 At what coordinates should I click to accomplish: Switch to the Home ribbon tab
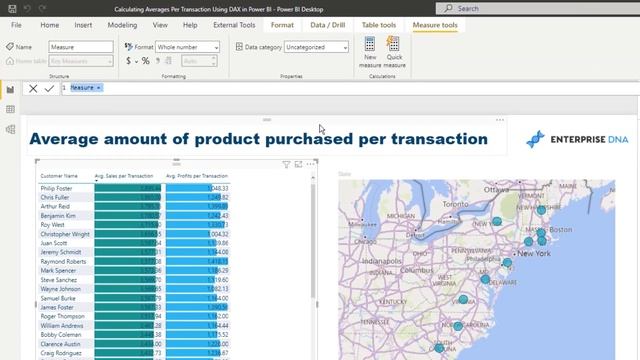click(x=50, y=25)
